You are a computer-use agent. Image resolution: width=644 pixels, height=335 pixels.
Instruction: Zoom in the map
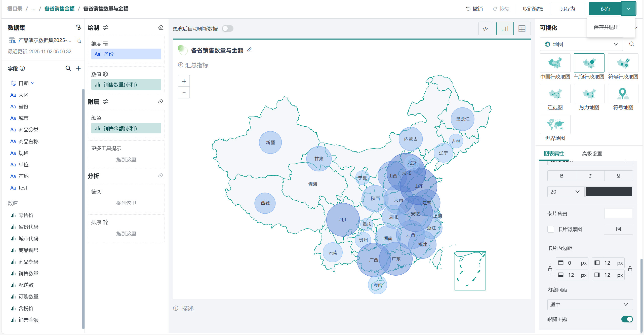pyautogui.click(x=184, y=81)
